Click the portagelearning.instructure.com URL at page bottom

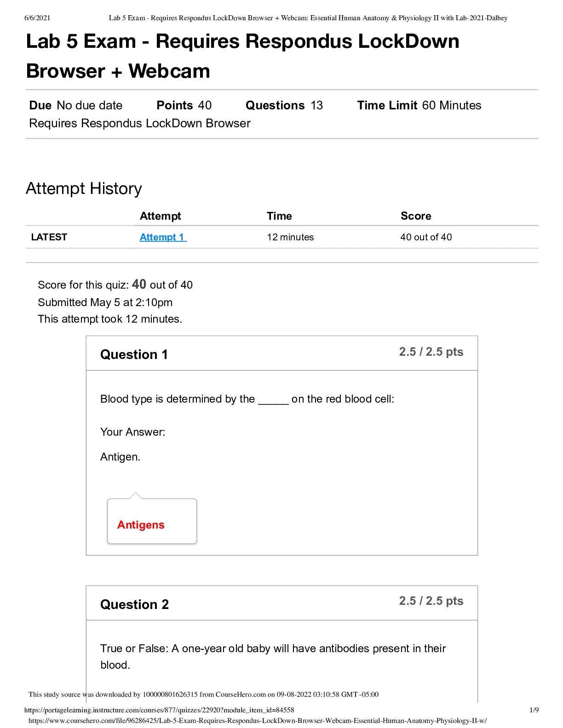click(159, 710)
